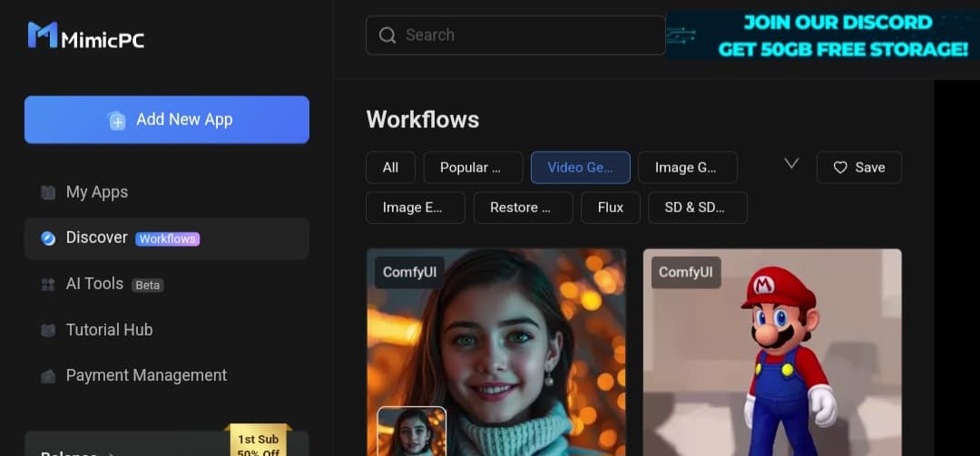Click ComfyUI tag on Mario card

coord(686,272)
